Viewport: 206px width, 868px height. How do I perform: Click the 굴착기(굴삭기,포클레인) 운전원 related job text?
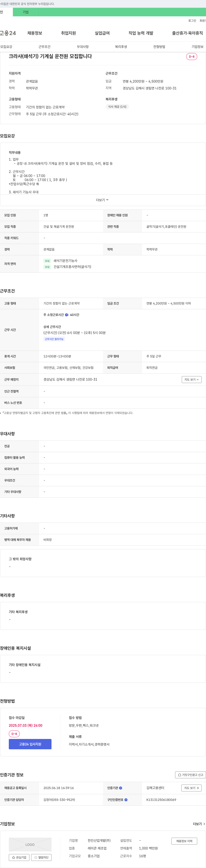point(166,227)
